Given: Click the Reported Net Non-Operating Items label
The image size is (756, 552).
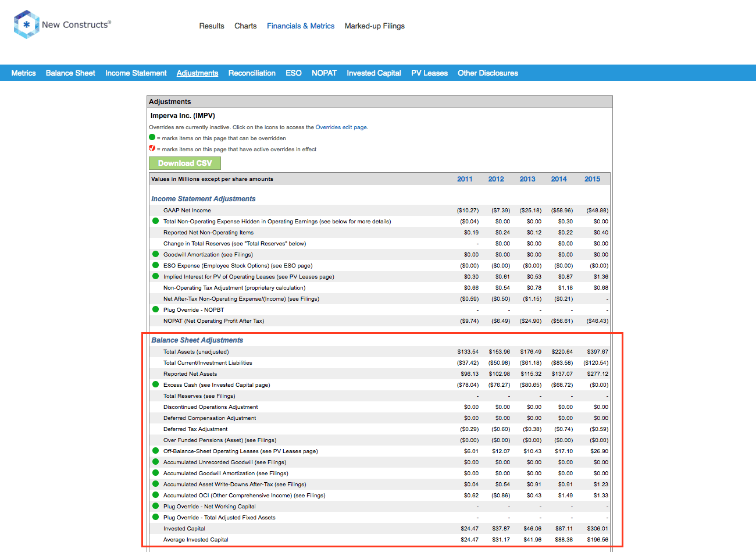Looking at the screenshot, I should pos(208,232).
